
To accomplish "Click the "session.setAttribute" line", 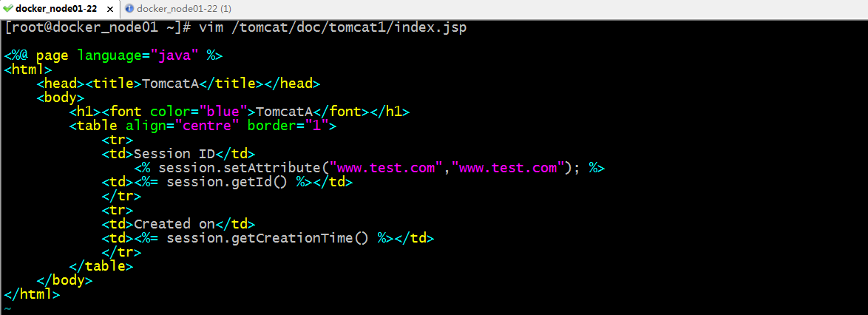I will (x=370, y=169).
